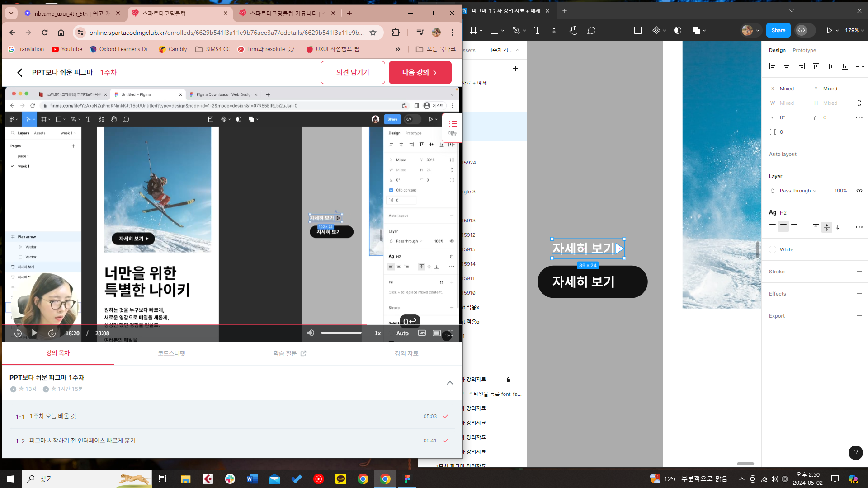The height and width of the screenshot is (488, 868).
Task: Switch to the Prototype tab in Figma
Action: click(x=804, y=50)
